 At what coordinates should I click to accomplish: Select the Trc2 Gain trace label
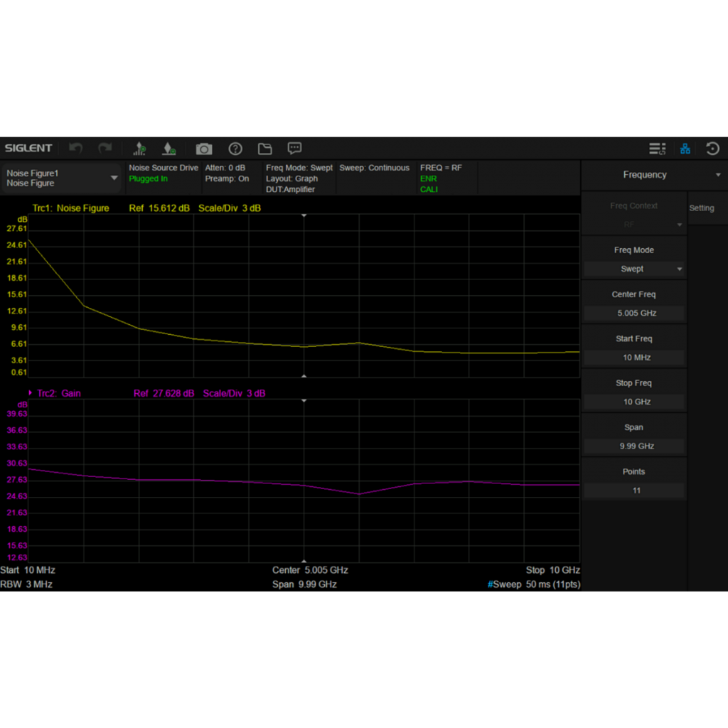[x=59, y=393]
